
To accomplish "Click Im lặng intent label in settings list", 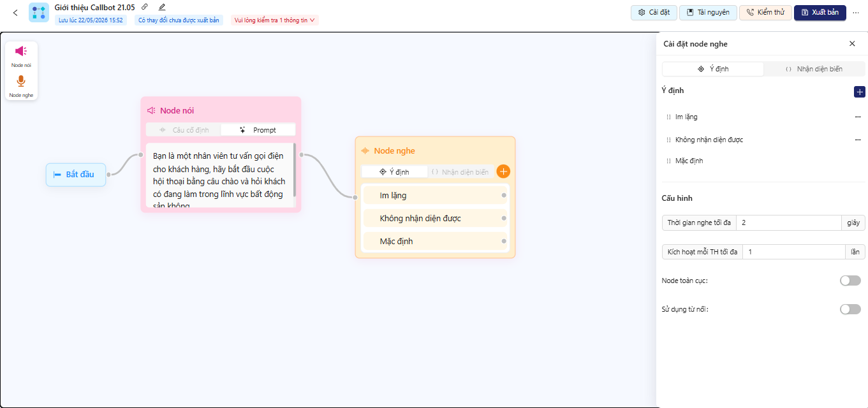I will click(x=686, y=117).
